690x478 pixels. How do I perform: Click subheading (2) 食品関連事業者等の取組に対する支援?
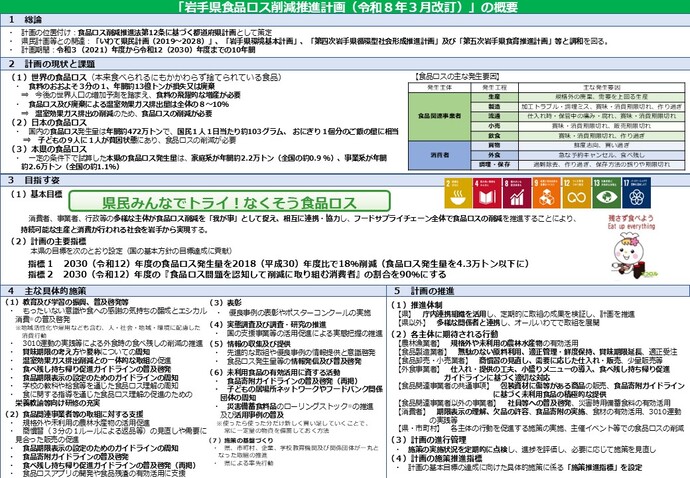(74, 414)
